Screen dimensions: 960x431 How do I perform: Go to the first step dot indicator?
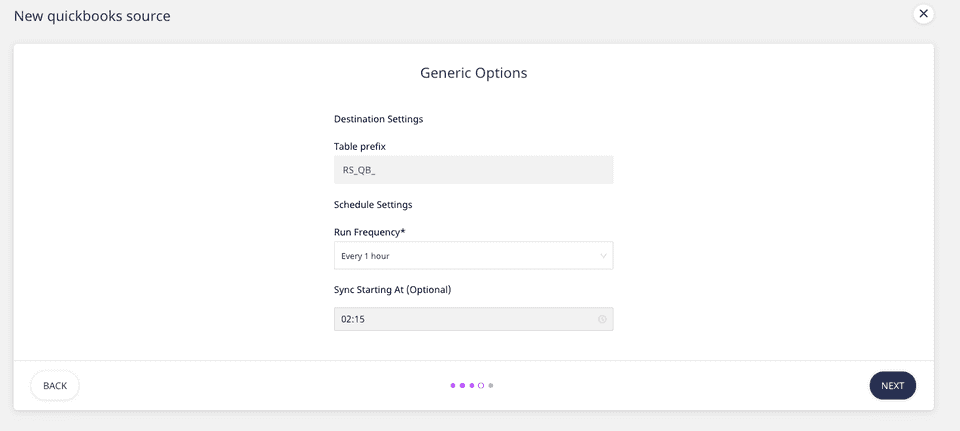point(453,385)
